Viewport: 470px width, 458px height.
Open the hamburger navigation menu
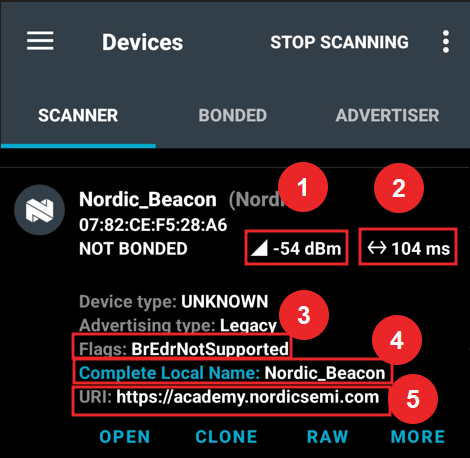pyautogui.click(x=40, y=41)
